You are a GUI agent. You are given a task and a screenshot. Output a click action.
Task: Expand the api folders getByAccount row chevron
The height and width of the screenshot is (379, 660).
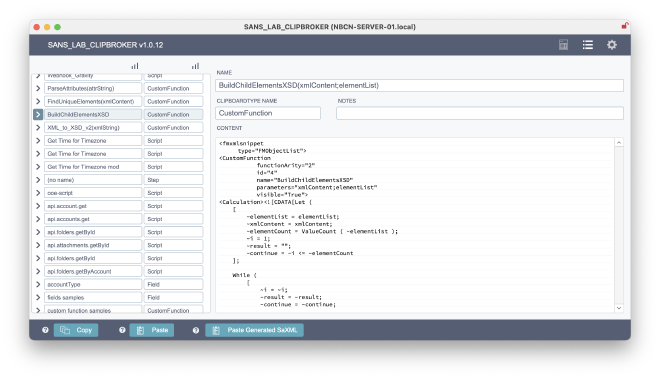coord(38,271)
